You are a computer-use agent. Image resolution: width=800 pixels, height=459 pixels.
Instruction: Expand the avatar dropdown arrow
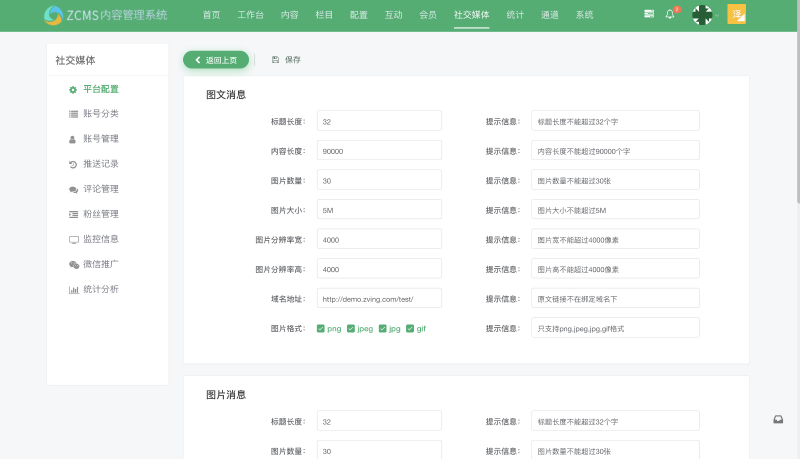[x=717, y=15]
